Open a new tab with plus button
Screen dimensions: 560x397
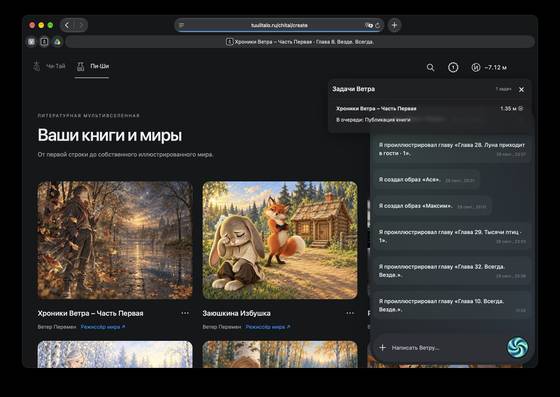point(394,25)
